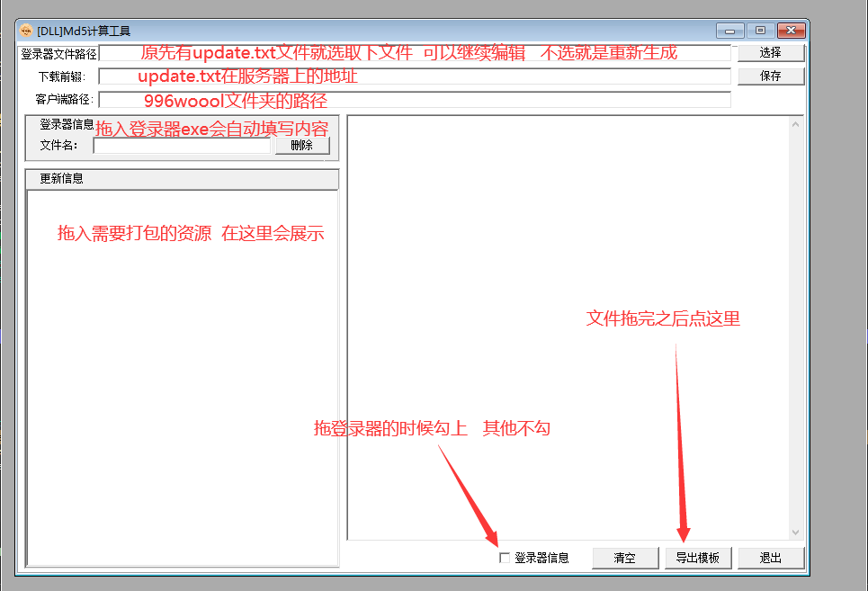
Task: Focus the 客户端路径 input field
Action: tap(415, 100)
